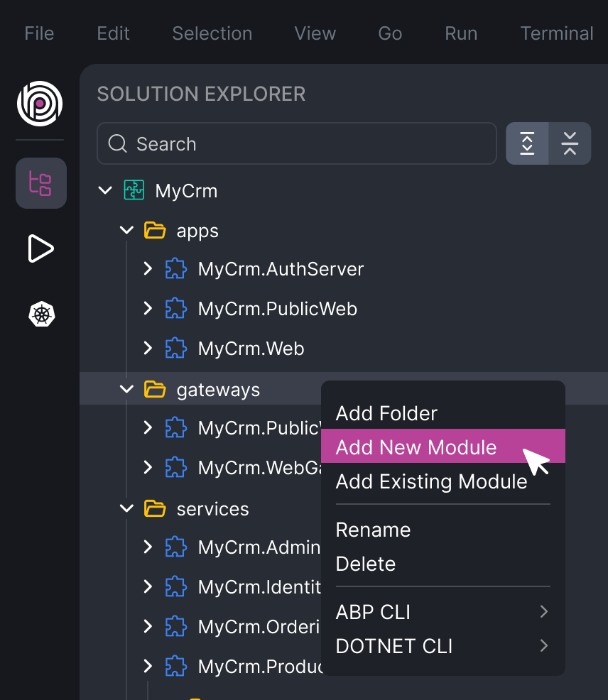Open the ABP CLI submenu
Screen dimensions: 608x700
pos(443,611)
